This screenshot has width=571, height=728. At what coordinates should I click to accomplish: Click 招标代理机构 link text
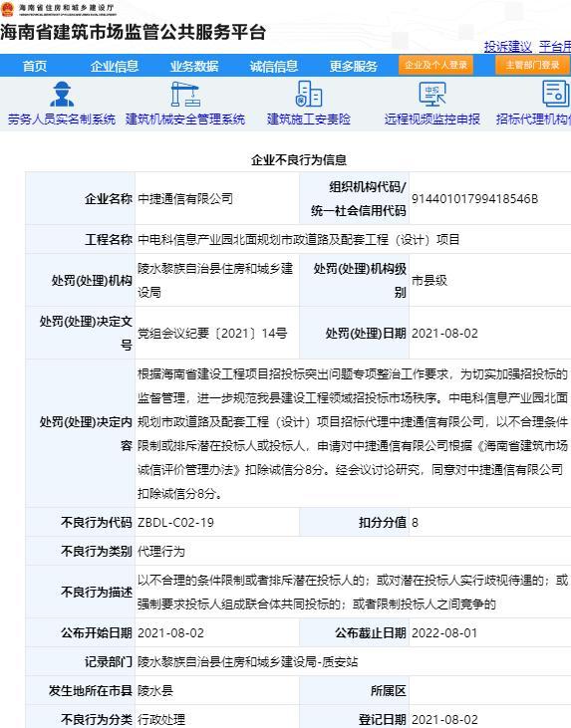[x=533, y=120]
